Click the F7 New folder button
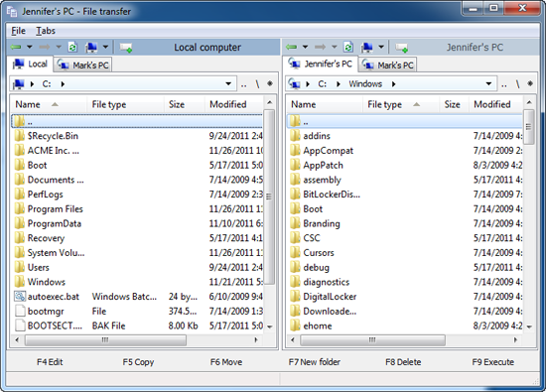This screenshot has width=546, height=392. (314, 362)
